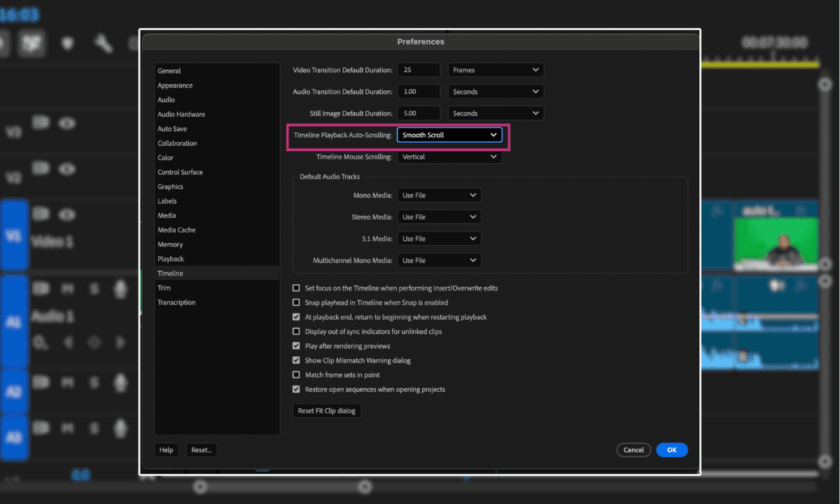Open Mono Media Use File dropdown
Image resolution: width=840 pixels, height=504 pixels.
click(439, 195)
